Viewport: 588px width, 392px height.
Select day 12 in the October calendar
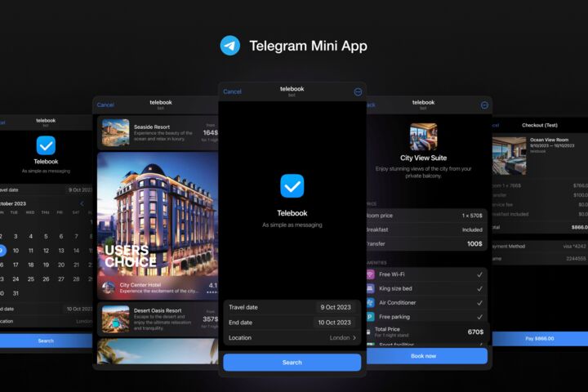(x=46, y=251)
